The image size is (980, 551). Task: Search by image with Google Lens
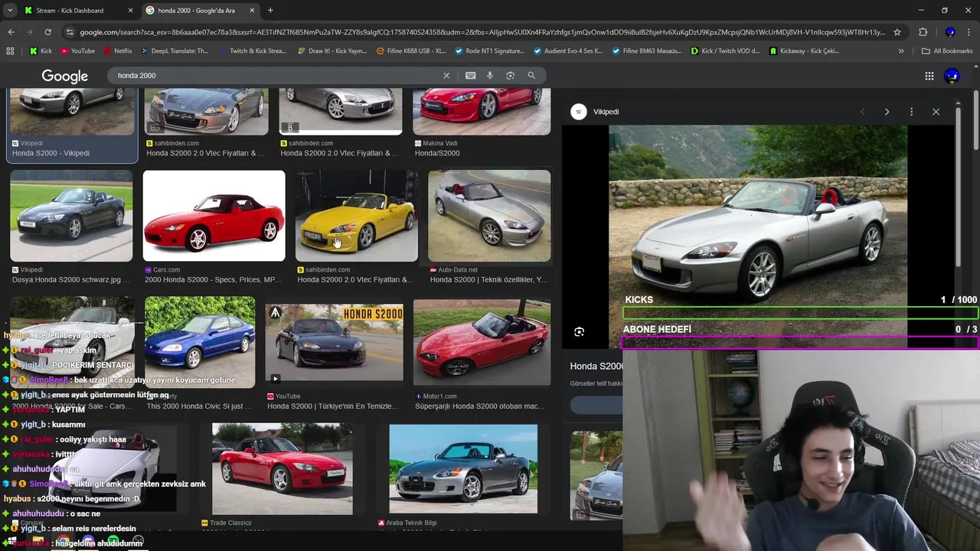tap(510, 76)
